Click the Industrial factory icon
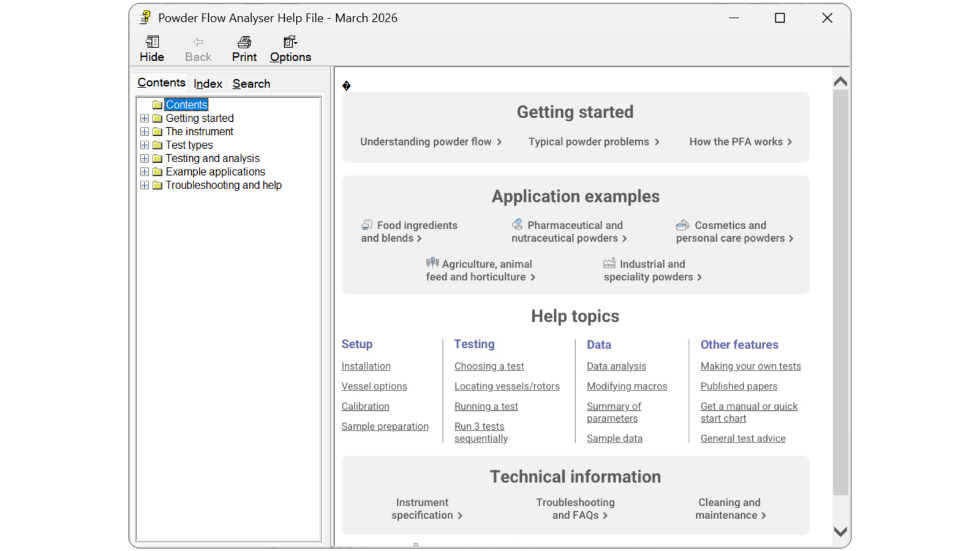Viewport: 980px width, 551px height. [609, 263]
